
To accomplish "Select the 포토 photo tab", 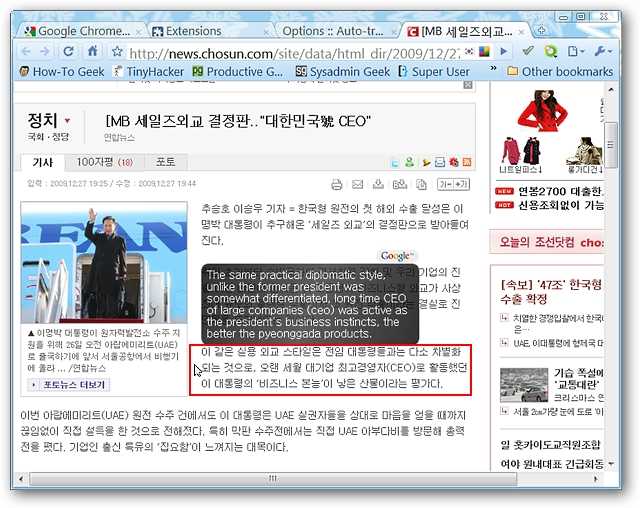I will point(166,162).
